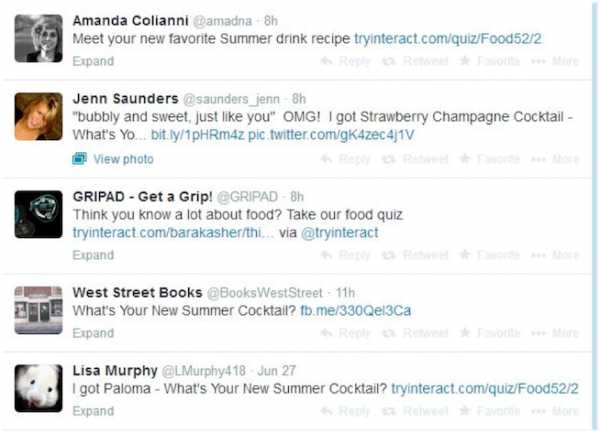Favorite Jenn Saunders' Strawberry Champagne tweet
This screenshot has height=433, width=600.
[489, 159]
